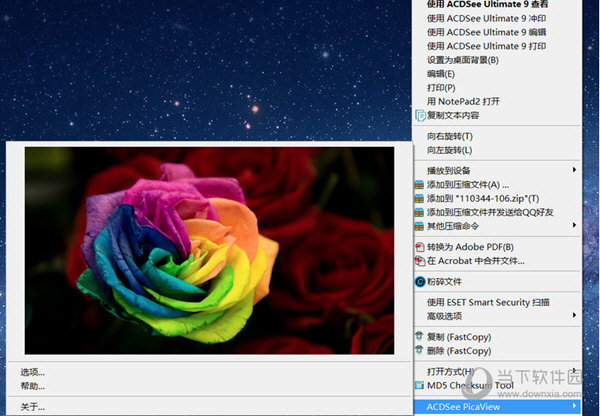Open highlighted ACDSee PicaView entry
The width and height of the screenshot is (600, 416).
point(497,406)
